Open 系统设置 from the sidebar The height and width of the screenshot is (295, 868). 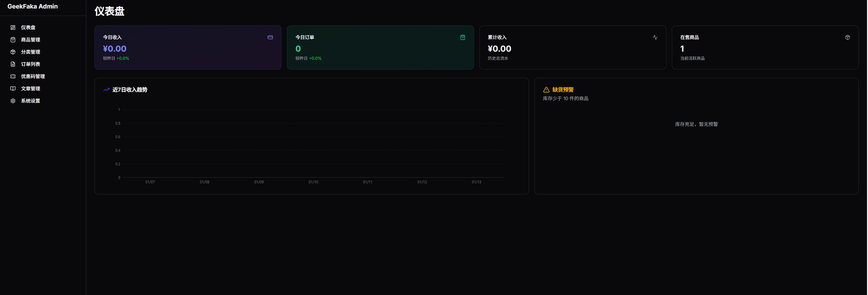(x=31, y=101)
